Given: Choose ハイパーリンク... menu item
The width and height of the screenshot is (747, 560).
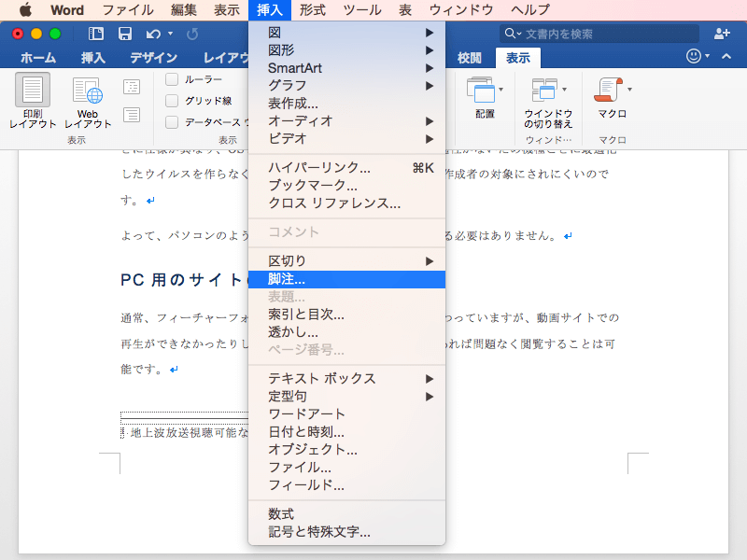Looking at the screenshot, I should [346, 167].
